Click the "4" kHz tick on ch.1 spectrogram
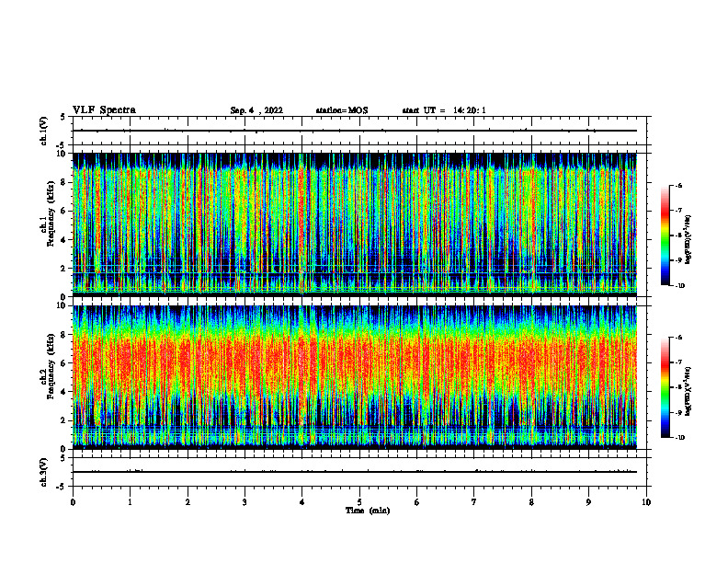Viewport: 728px width, 563px height. click(x=64, y=240)
